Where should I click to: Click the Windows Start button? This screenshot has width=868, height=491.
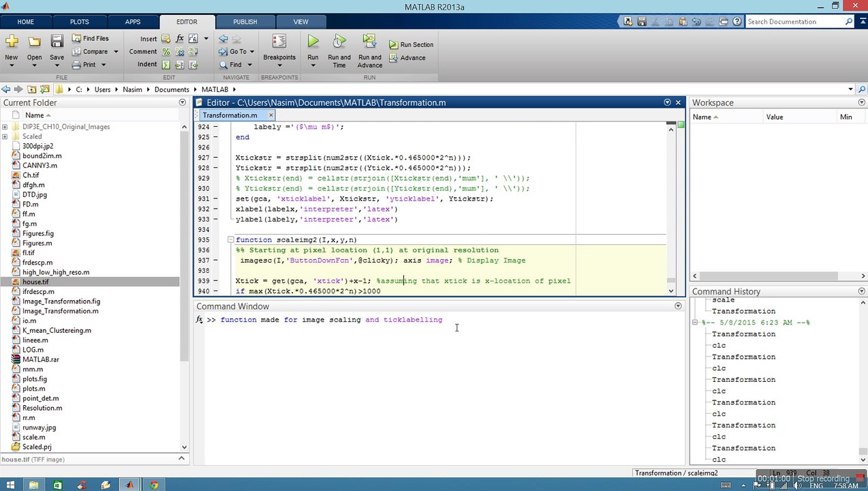(x=9, y=485)
